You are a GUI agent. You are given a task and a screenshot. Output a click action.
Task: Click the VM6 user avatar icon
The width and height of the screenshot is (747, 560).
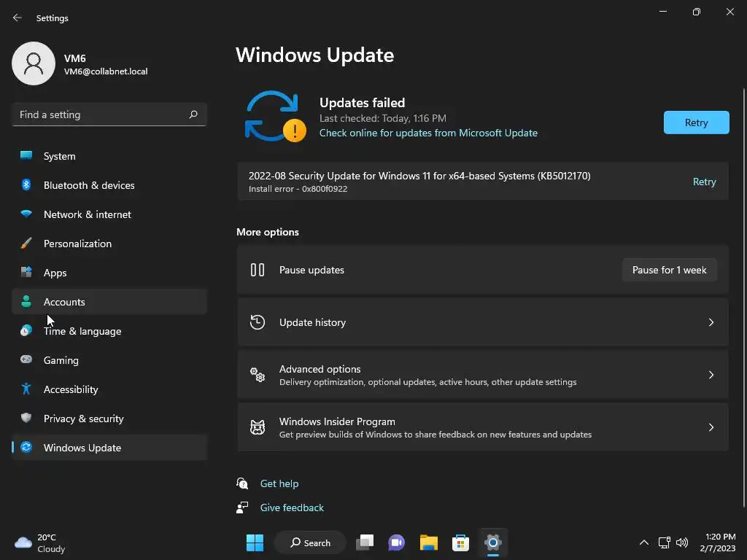34,63
